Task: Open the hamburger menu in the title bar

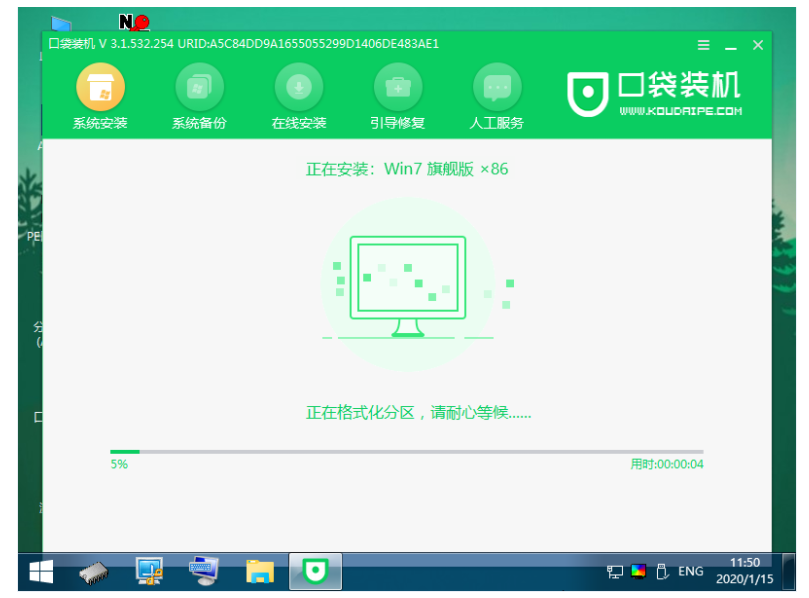Action: point(703,45)
